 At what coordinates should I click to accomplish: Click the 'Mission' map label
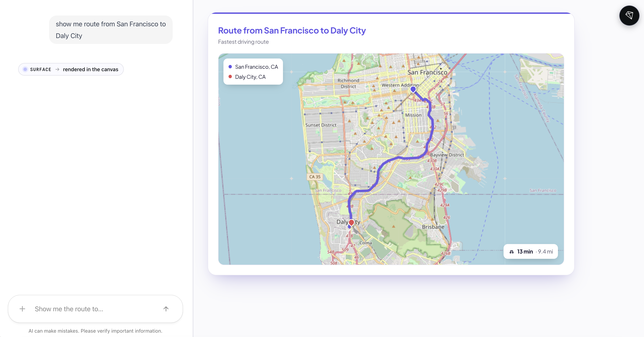(413, 115)
